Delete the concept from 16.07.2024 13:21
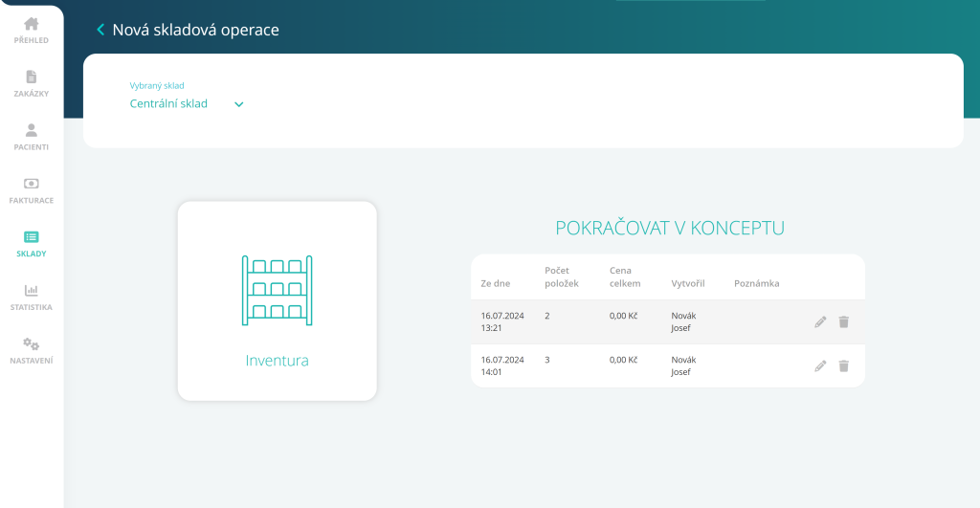This screenshot has height=508, width=980. [x=844, y=321]
